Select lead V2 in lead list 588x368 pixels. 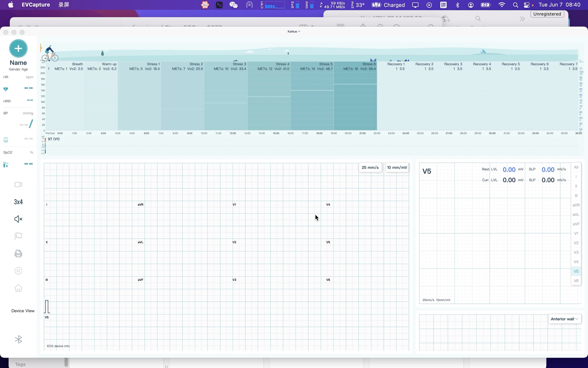(576, 243)
